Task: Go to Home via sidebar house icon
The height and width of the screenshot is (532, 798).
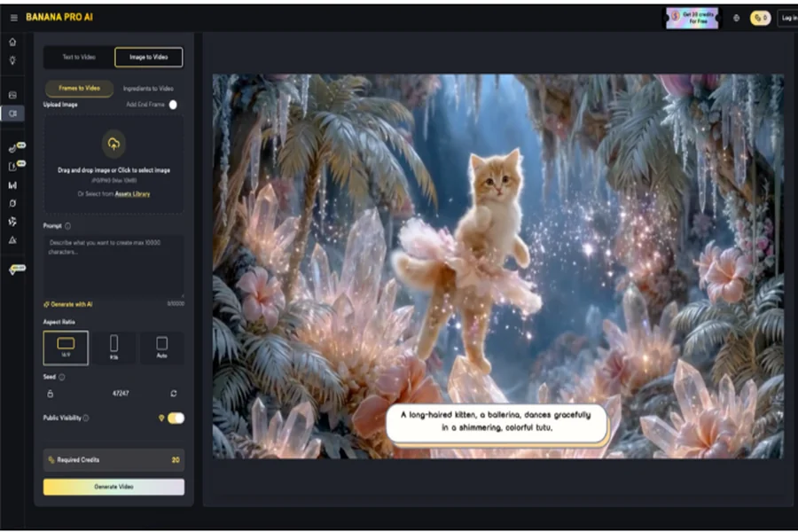Action: 12,42
